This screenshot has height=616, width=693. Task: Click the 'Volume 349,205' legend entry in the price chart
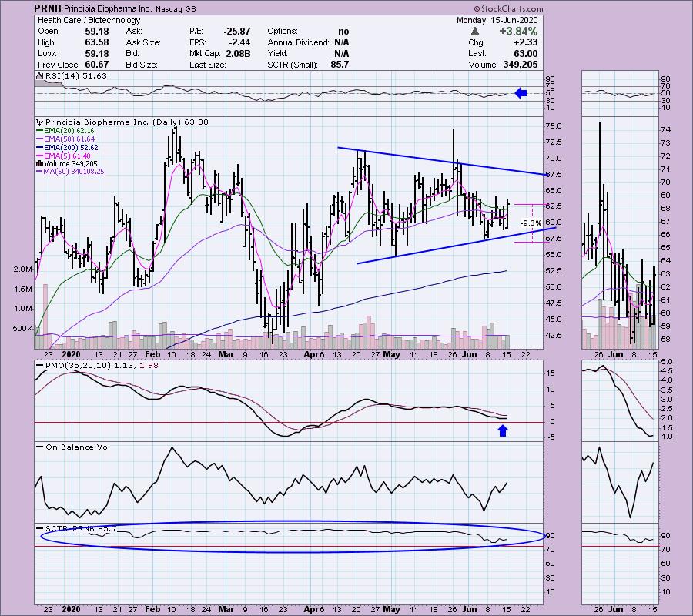(70, 164)
